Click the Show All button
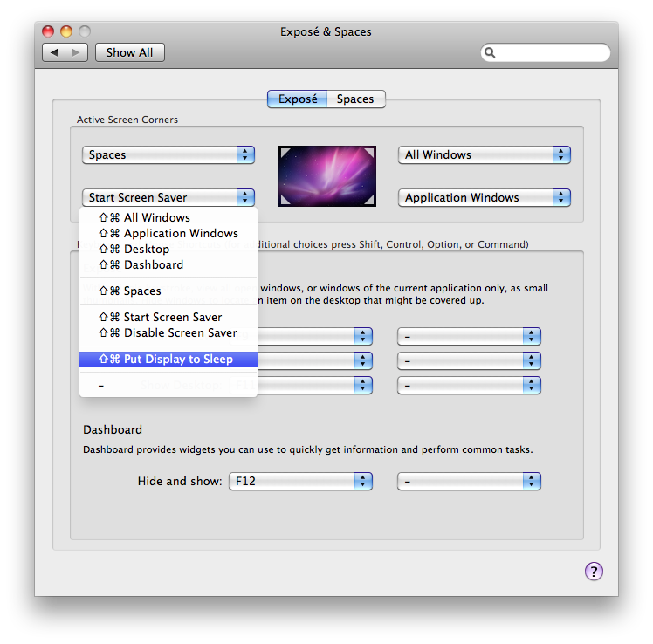 (x=129, y=52)
